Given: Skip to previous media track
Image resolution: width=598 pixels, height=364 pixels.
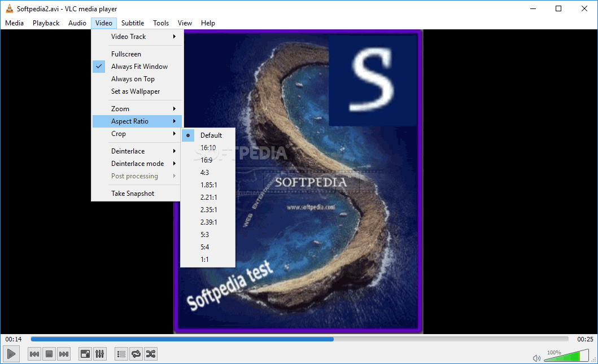Looking at the screenshot, I should 34,354.
